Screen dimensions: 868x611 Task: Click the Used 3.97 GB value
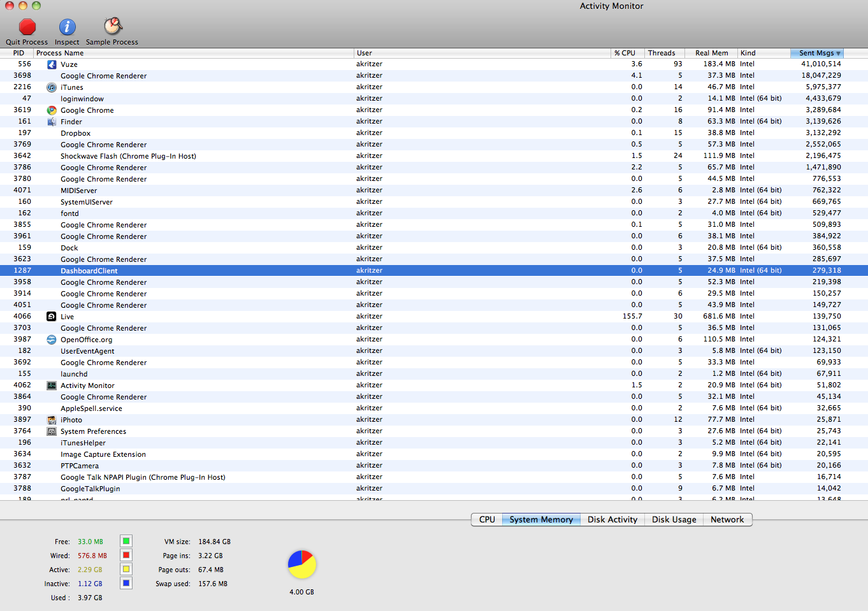(90, 598)
